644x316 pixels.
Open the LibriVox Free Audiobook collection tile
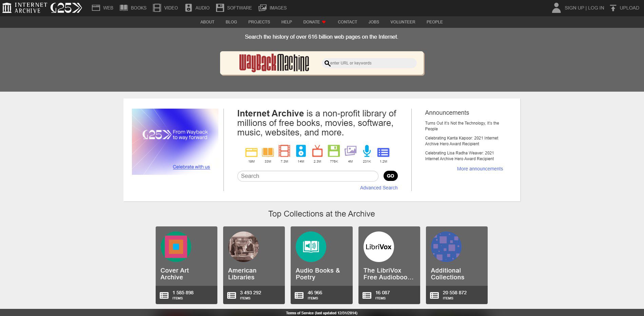pyautogui.click(x=389, y=265)
